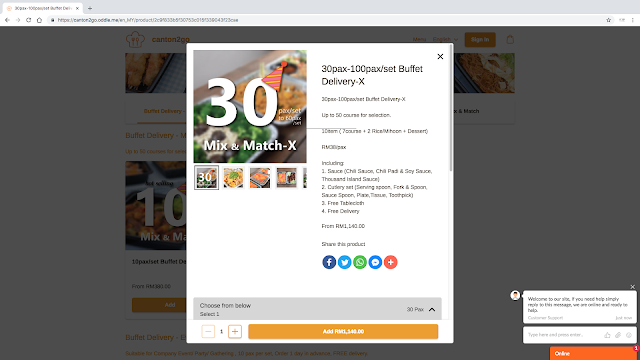Go forward in browser history
This screenshot has height=360, width=640.
(x=18, y=20)
